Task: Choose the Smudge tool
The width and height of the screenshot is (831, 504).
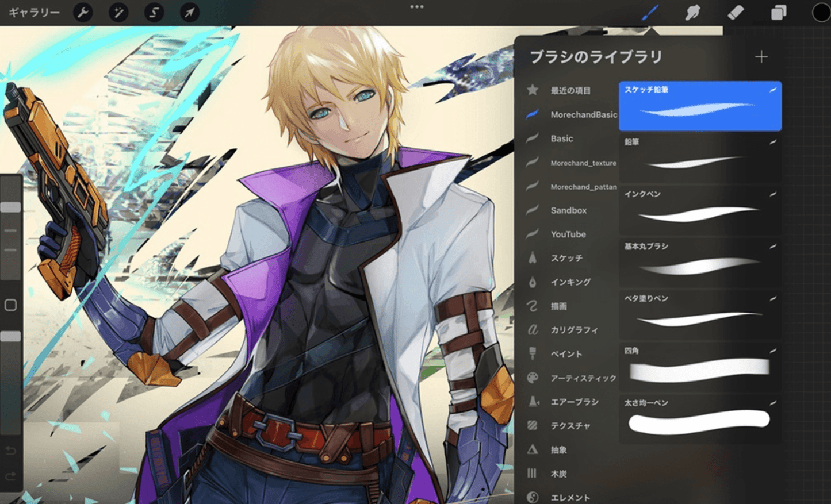Action: coord(692,13)
